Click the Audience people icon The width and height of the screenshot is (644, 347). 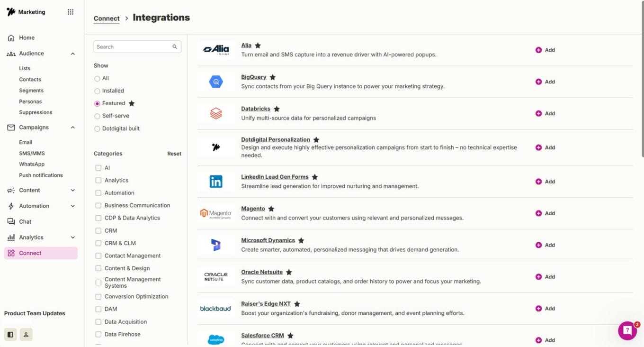click(x=11, y=54)
